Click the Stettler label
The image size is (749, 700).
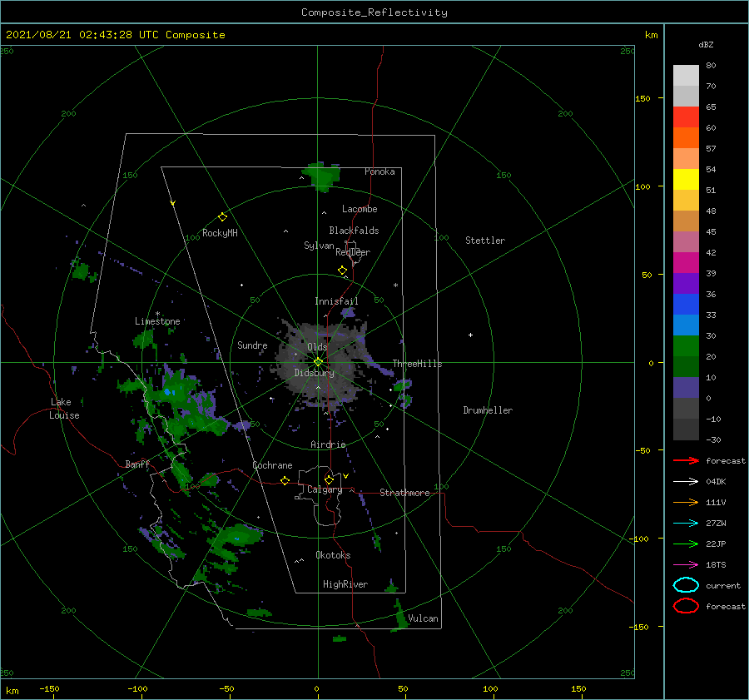[485, 241]
